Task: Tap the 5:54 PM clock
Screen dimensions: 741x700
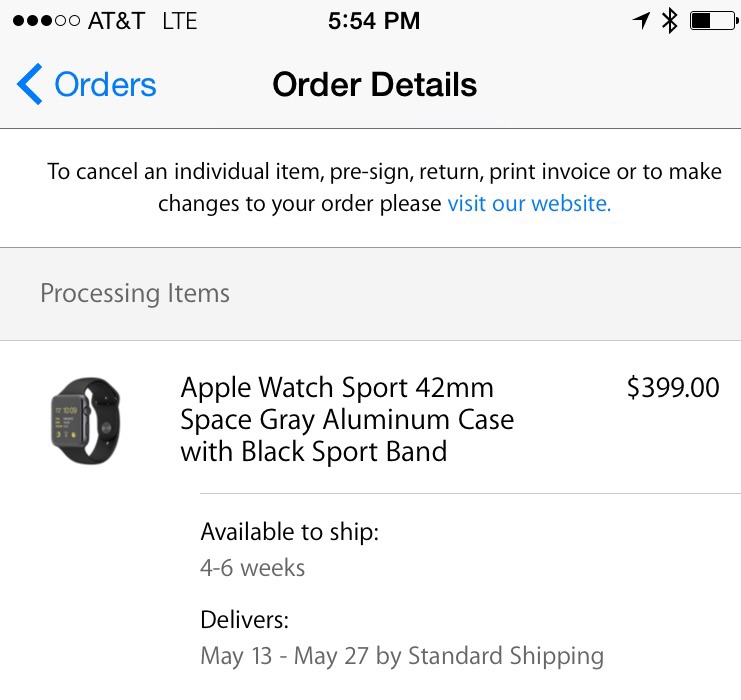Action: pos(374,21)
